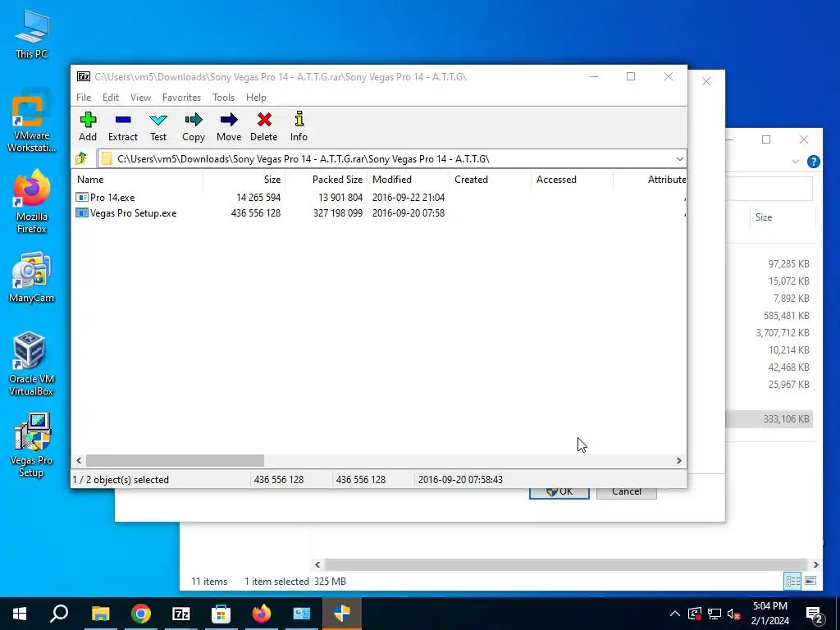Screen dimensions: 840x630
Task: Open Oracle VM VirtualBox desktop shortcut
Action: (x=32, y=364)
